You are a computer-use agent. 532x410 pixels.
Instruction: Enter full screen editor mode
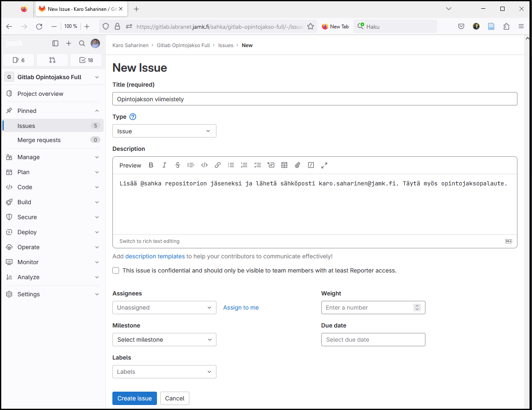point(324,165)
